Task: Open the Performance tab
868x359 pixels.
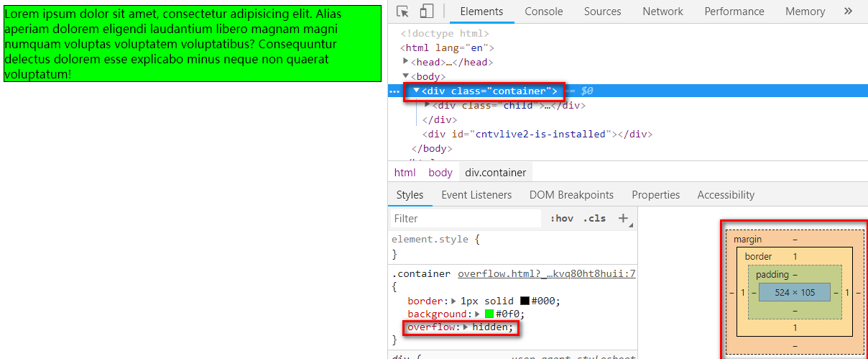Action: click(x=734, y=12)
